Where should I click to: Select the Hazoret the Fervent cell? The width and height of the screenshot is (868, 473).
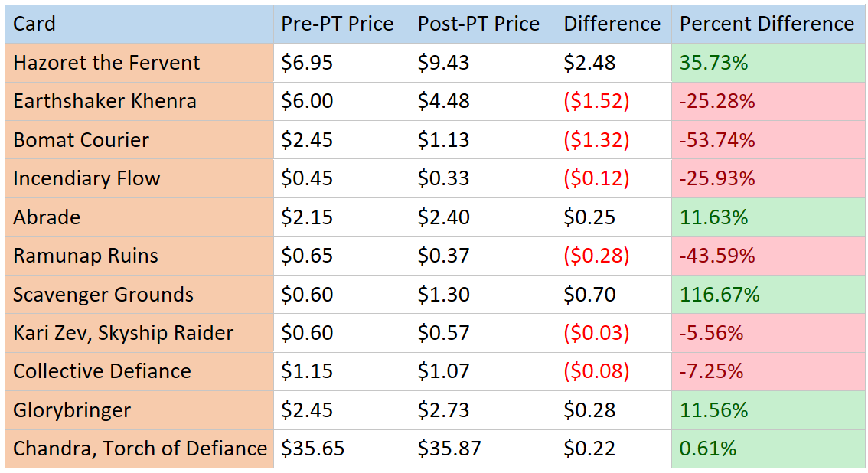139,63
